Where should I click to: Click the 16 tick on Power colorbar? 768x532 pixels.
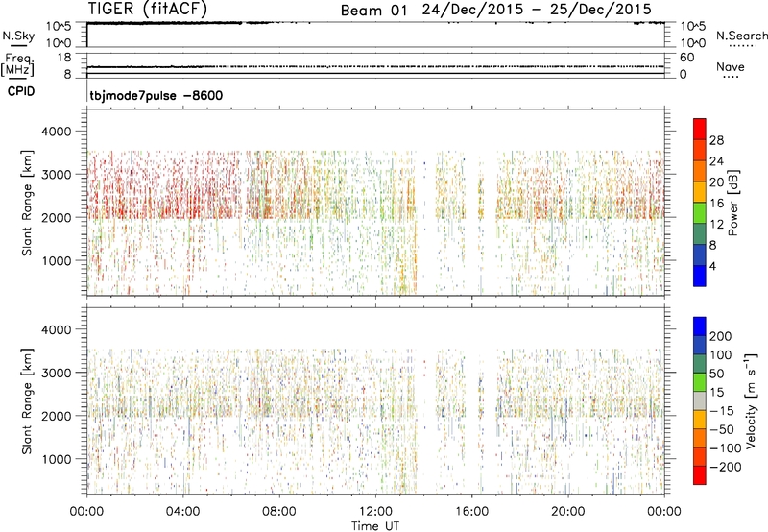point(716,204)
